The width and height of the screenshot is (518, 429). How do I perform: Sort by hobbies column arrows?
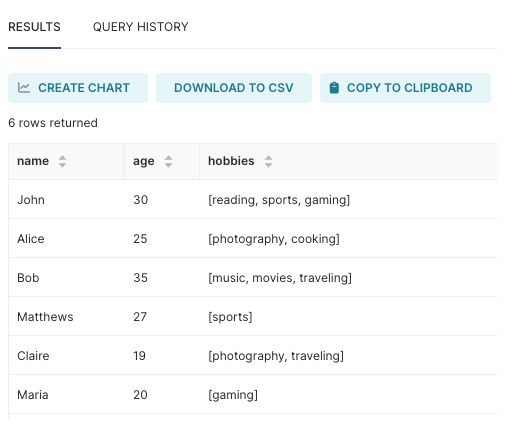[268, 161]
